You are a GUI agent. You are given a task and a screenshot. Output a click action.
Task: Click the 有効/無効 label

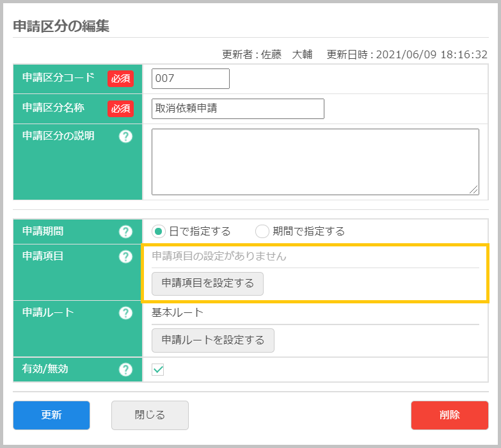click(45, 369)
